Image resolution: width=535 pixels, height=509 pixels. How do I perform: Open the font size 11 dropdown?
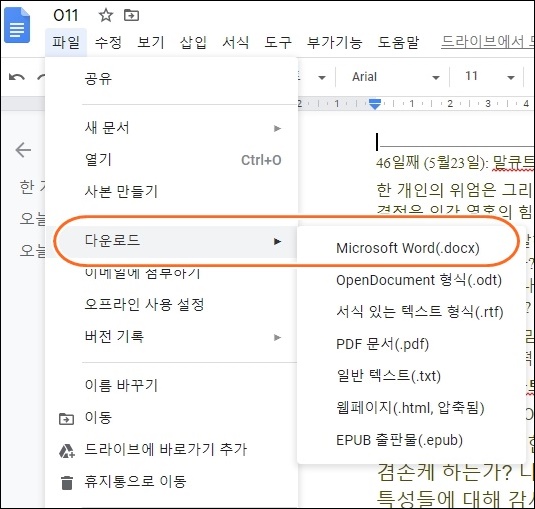click(489, 76)
